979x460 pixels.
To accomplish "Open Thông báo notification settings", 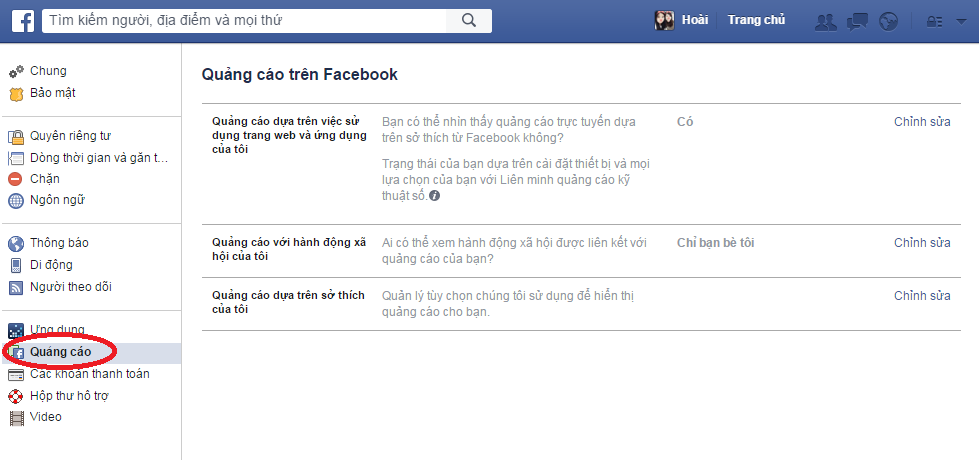I will pos(59,243).
